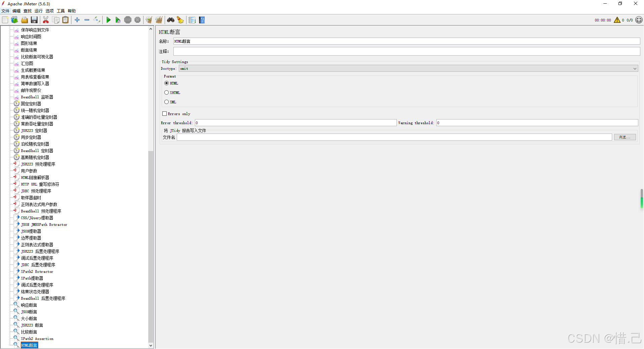The height and width of the screenshot is (349, 644).
Task: Click the tree panel scroll down arrow
Action: [x=151, y=345]
